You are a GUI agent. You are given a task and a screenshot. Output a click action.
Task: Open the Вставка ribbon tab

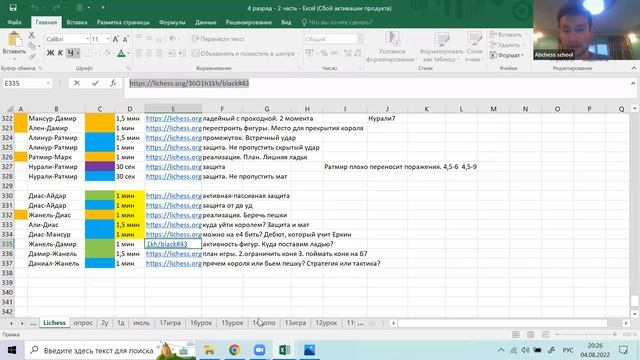[x=77, y=22]
